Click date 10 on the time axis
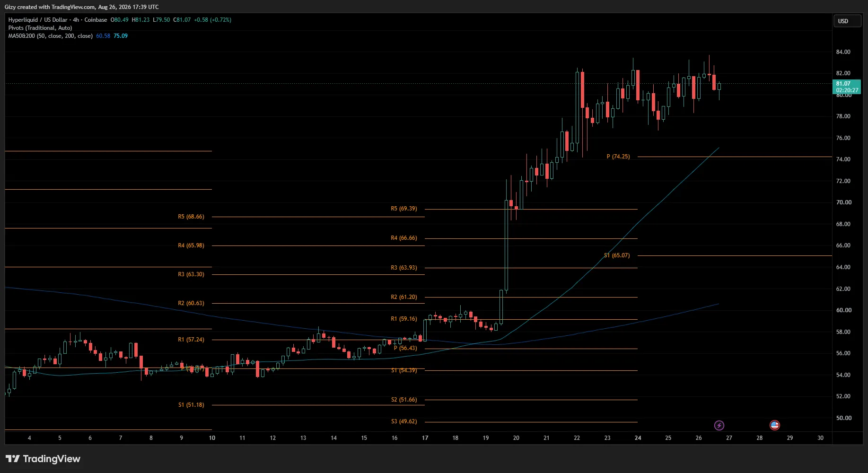 pos(212,438)
